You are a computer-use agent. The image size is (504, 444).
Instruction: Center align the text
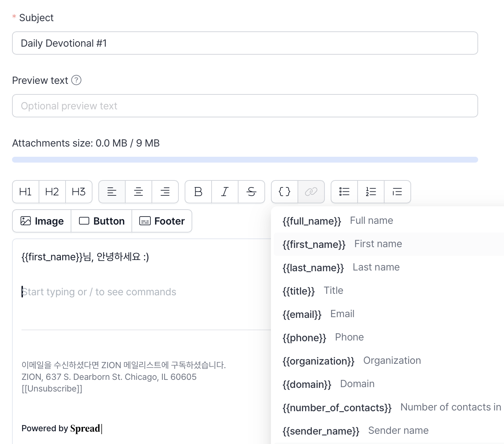tap(138, 192)
